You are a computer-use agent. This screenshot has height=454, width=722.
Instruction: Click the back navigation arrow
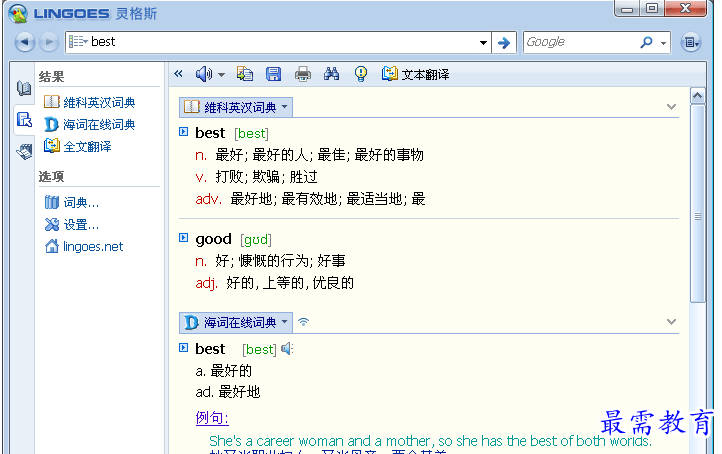(24, 42)
